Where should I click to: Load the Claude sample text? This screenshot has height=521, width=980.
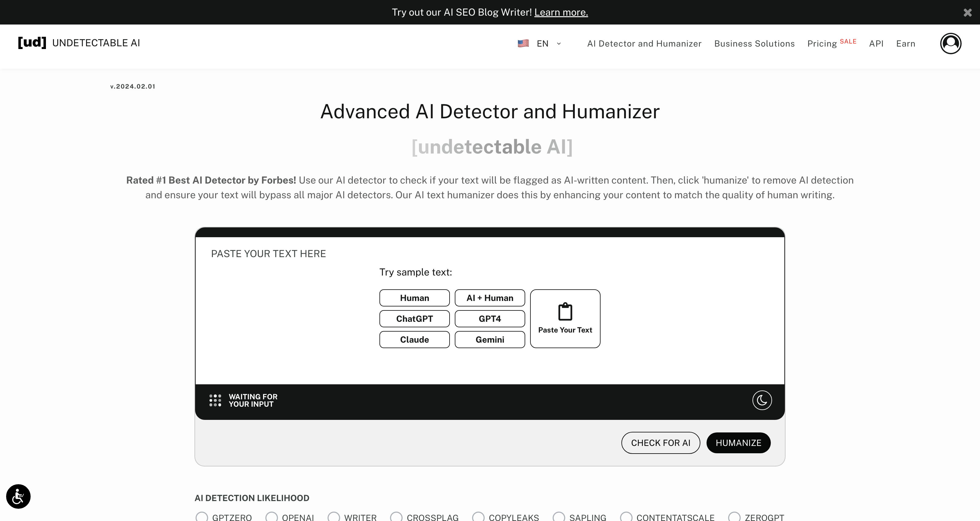[x=414, y=339]
